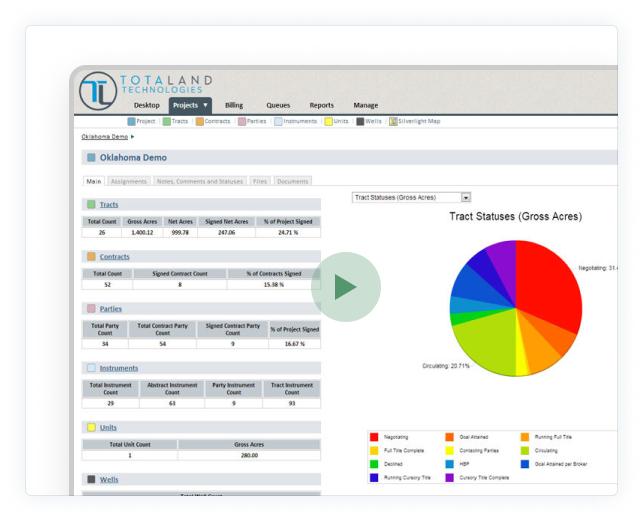This screenshot has height=521, width=643.
Task: Click pink icon in Parties section header
Action: [91, 308]
